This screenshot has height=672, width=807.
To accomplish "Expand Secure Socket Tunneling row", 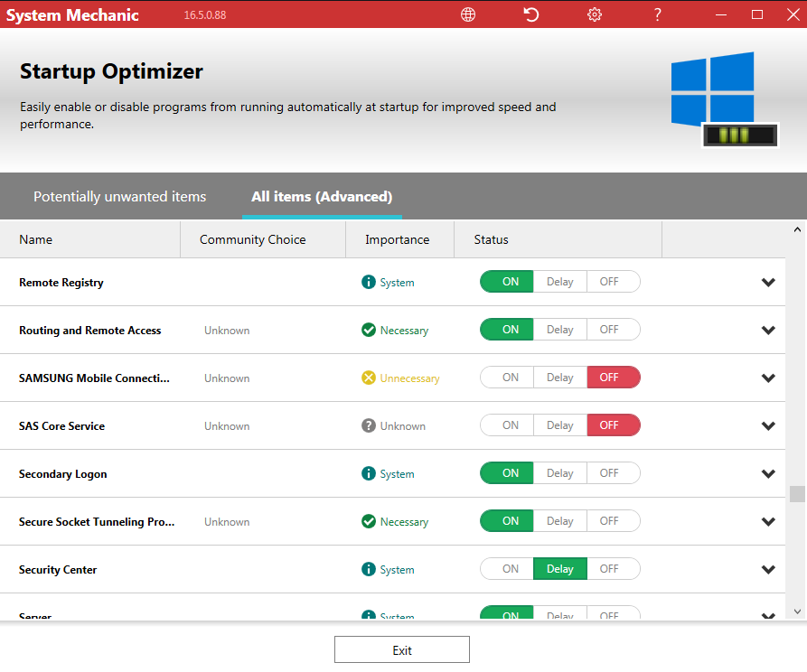I will tap(768, 521).
